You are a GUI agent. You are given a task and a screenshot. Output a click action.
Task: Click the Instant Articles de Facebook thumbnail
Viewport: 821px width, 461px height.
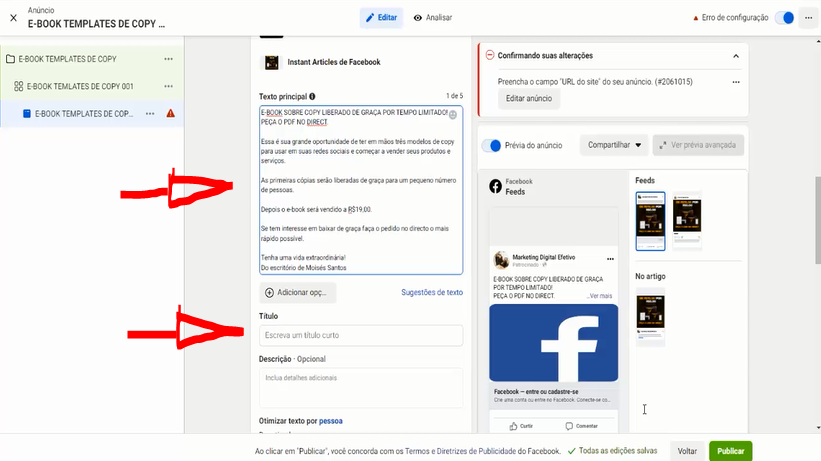pyautogui.click(x=271, y=62)
